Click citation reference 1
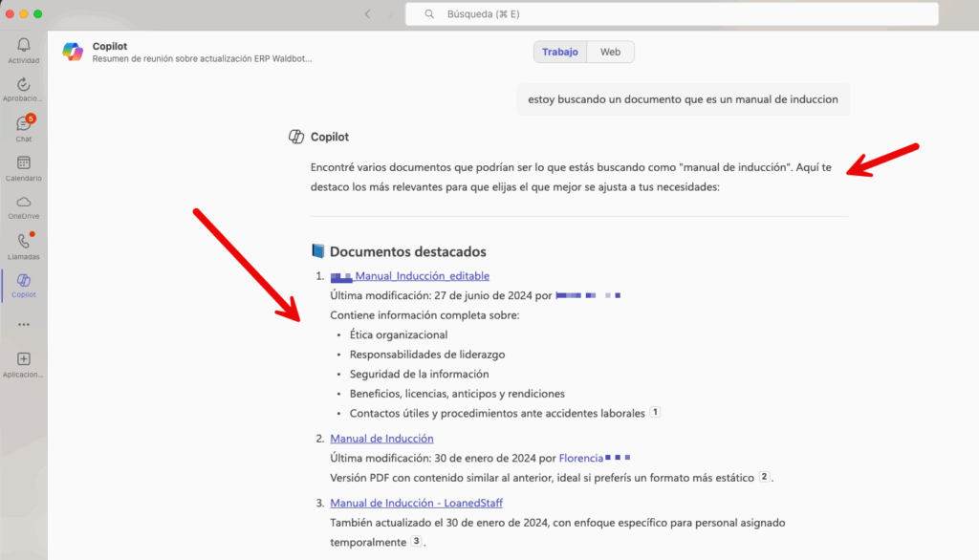Viewport: 979px width, 560px height. point(655,413)
